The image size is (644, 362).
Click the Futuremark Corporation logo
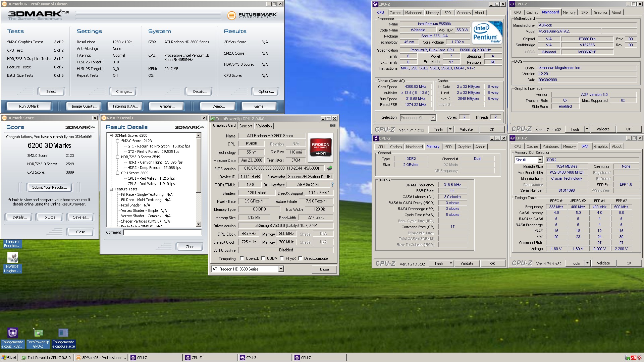click(x=252, y=15)
